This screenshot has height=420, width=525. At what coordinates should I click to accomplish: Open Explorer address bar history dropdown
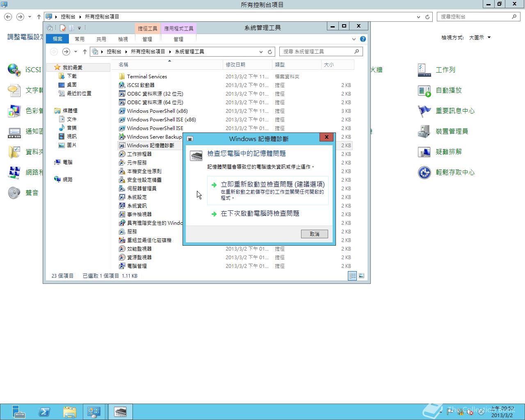click(x=261, y=52)
